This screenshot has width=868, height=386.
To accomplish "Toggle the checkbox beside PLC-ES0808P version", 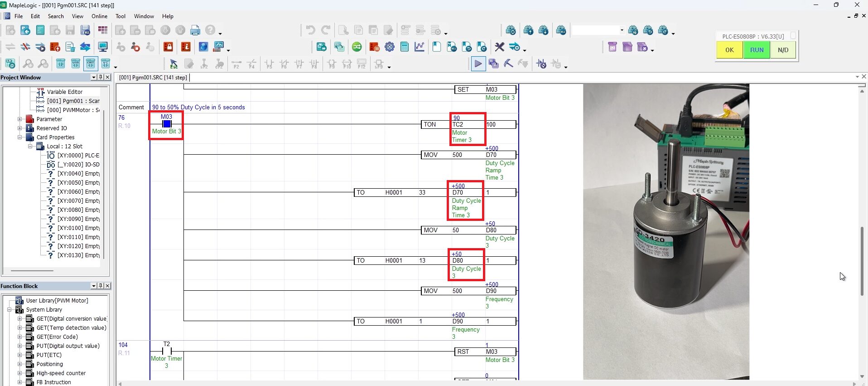I will tap(793, 36).
